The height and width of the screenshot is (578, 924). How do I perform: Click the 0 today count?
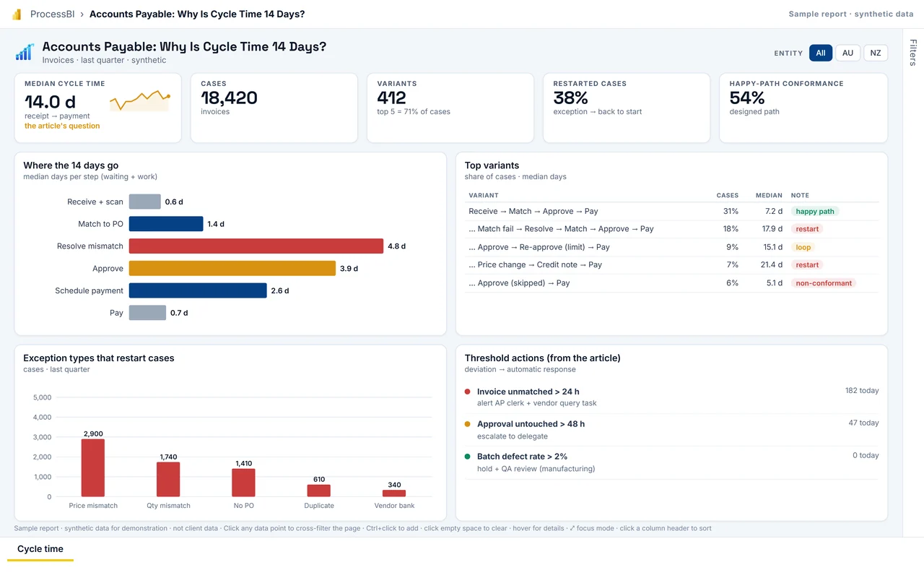point(866,456)
